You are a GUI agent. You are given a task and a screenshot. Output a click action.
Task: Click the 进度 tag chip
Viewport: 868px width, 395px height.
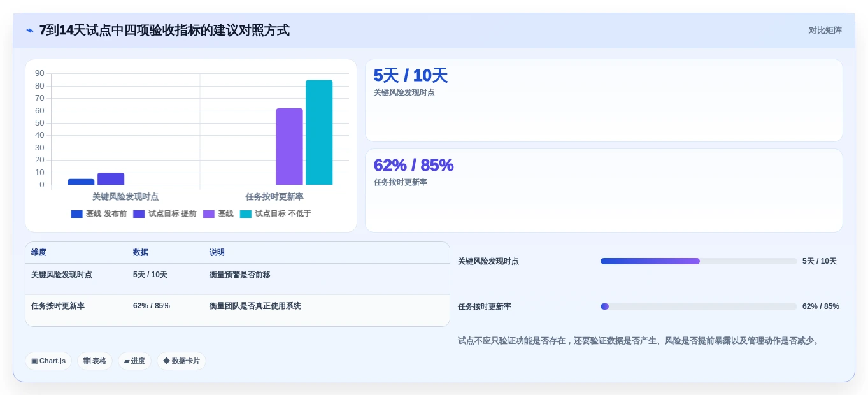tap(134, 361)
